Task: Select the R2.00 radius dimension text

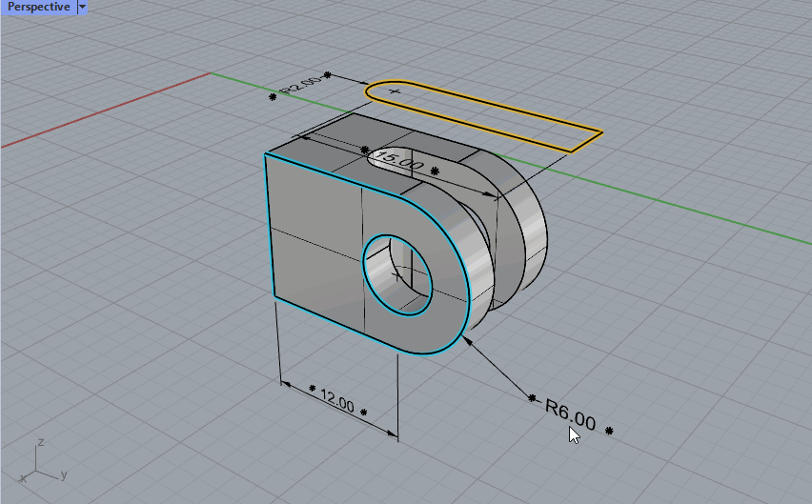Action: [300, 87]
